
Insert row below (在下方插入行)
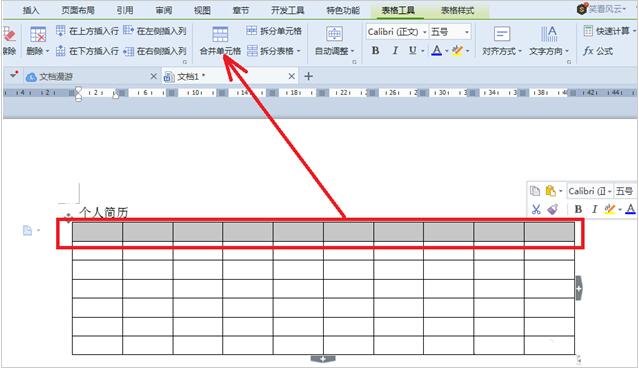point(87,51)
